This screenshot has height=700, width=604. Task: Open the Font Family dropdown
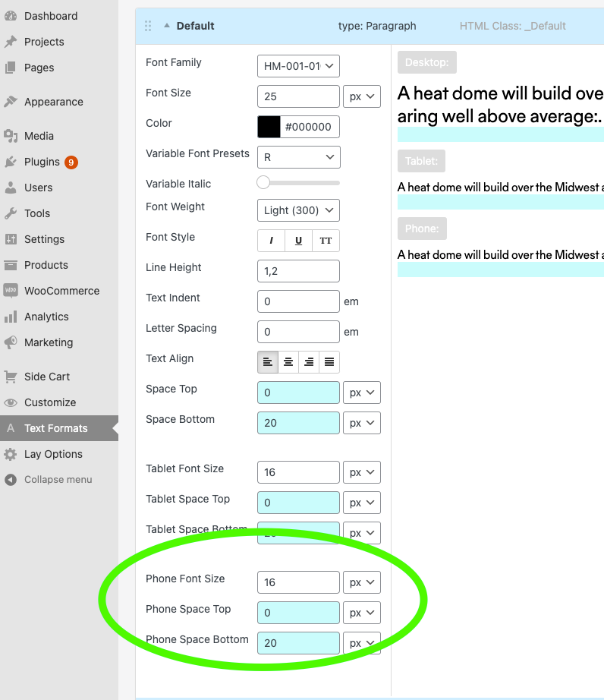[x=298, y=66]
